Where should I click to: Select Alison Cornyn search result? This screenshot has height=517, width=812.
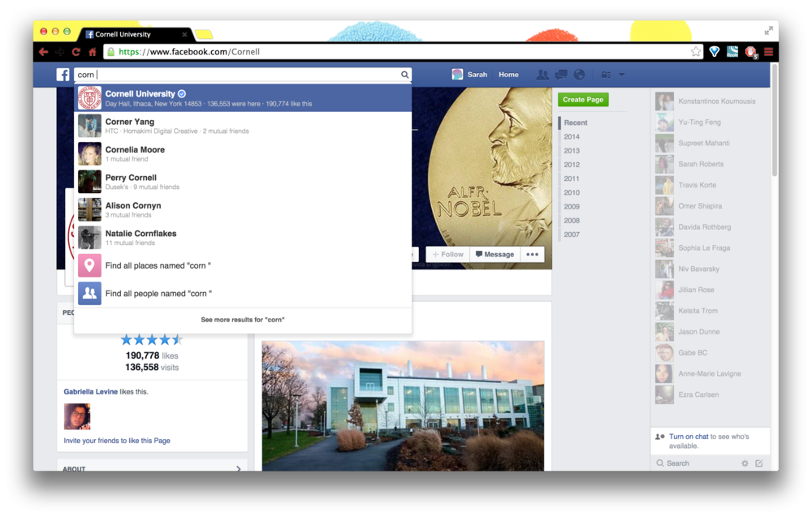pyautogui.click(x=243, y=209)
